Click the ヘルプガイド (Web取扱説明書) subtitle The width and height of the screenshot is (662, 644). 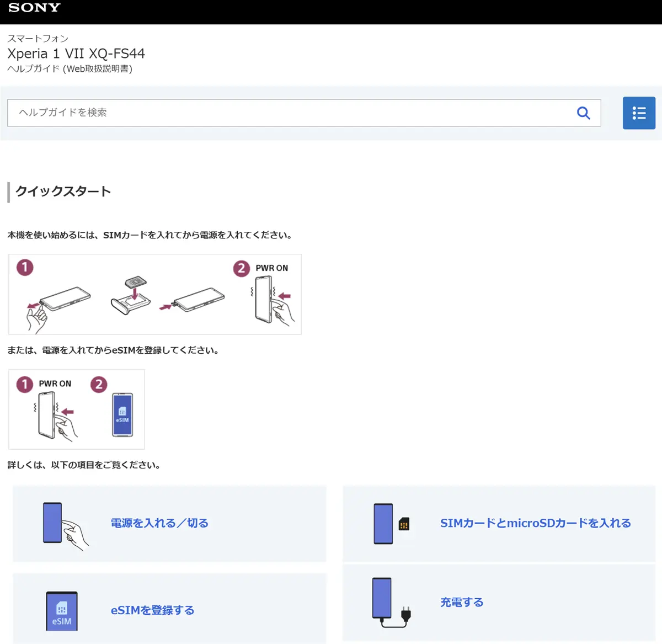(70, 69)
